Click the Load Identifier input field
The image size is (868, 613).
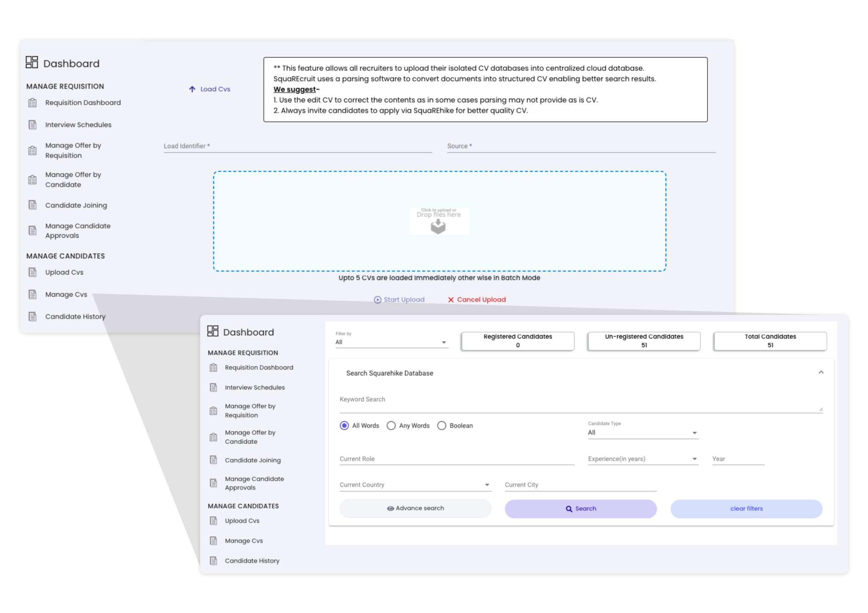point(298,146)
